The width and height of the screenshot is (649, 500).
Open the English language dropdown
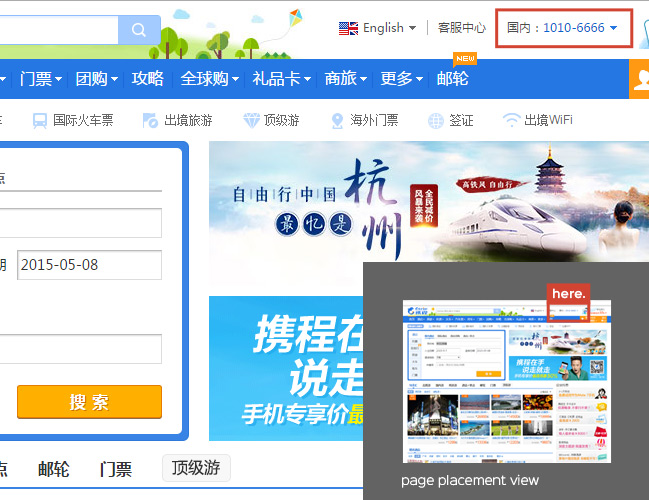click(x=389, y=28)
